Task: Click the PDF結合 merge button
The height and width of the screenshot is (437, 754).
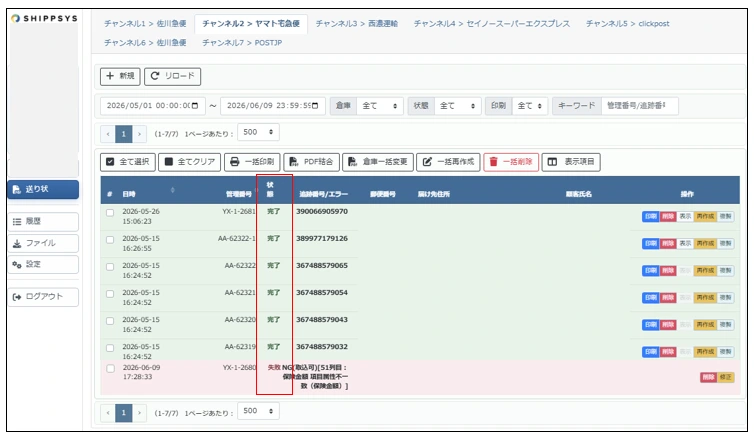Action: tap(312, 162)
